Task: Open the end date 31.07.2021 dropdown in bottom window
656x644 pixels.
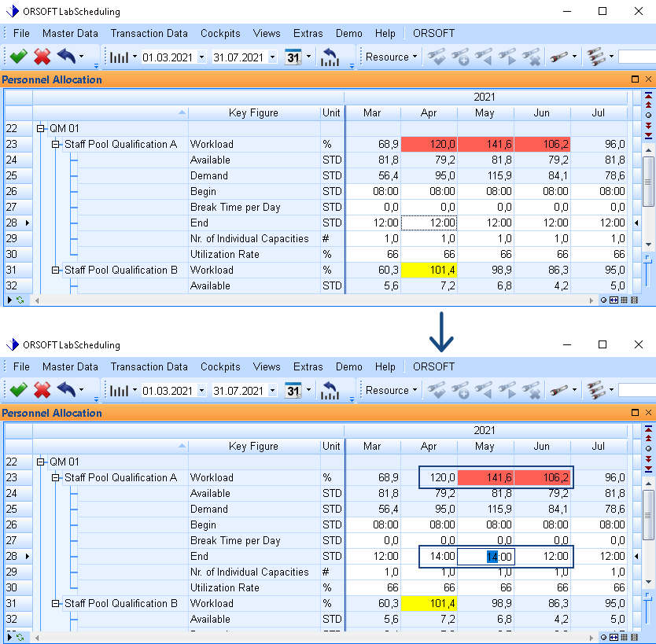Action: pos(273,391)
